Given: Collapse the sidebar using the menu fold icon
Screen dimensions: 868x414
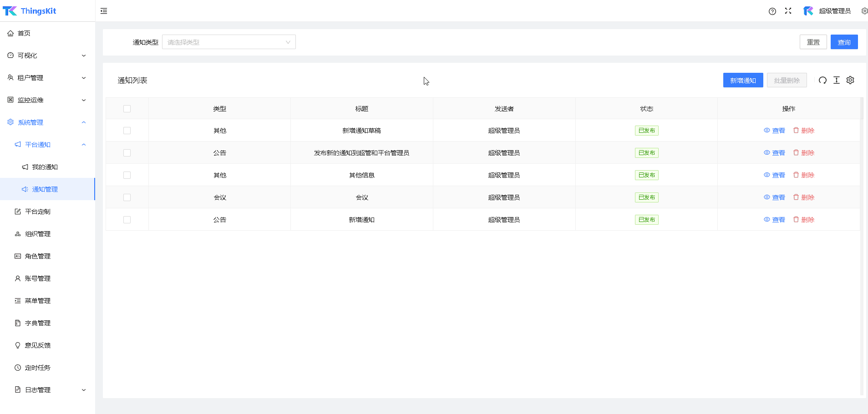Looking at the screenshot, I should pos(104,11).
